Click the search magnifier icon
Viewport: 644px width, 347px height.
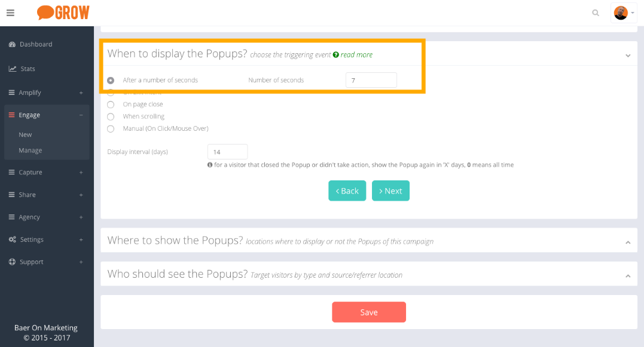coord(596,13)
